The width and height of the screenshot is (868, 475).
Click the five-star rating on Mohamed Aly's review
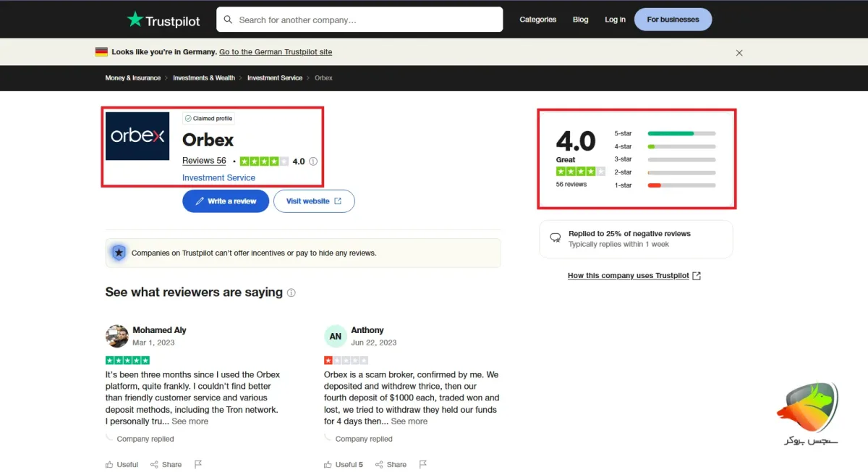coord(128,360)
